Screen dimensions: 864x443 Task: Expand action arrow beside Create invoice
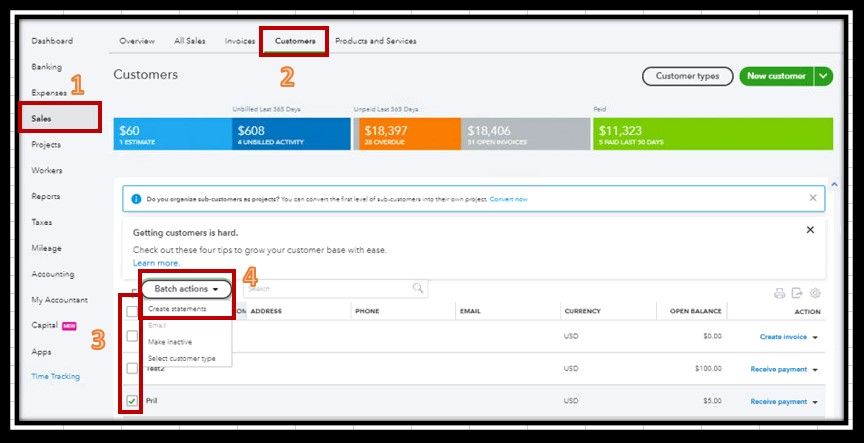click(x=815, y=337)
